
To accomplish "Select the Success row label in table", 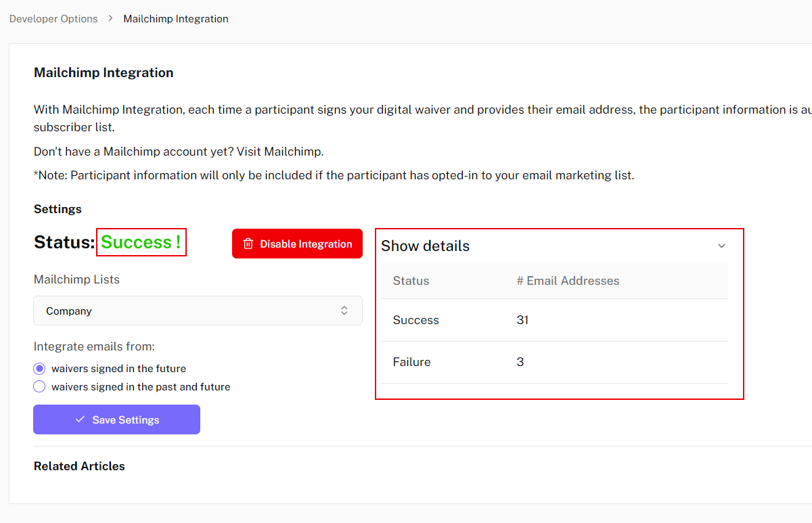I will 415,320.
